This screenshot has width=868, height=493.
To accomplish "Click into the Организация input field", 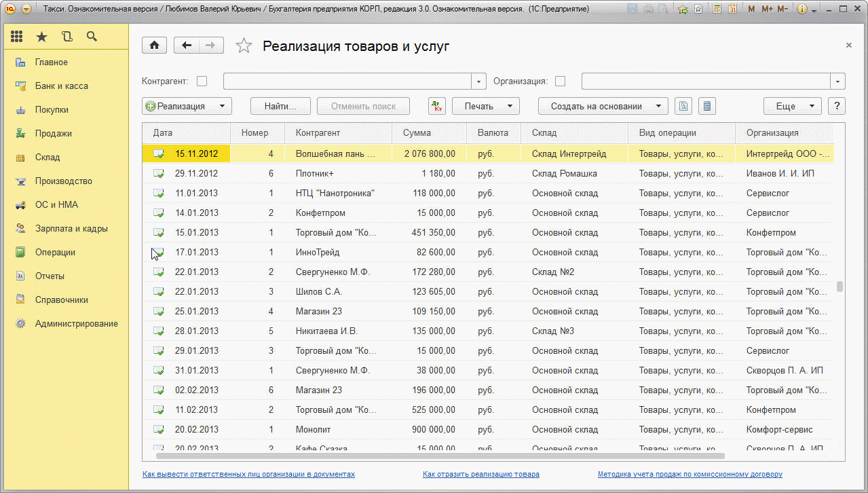I will tap(706, 81).
